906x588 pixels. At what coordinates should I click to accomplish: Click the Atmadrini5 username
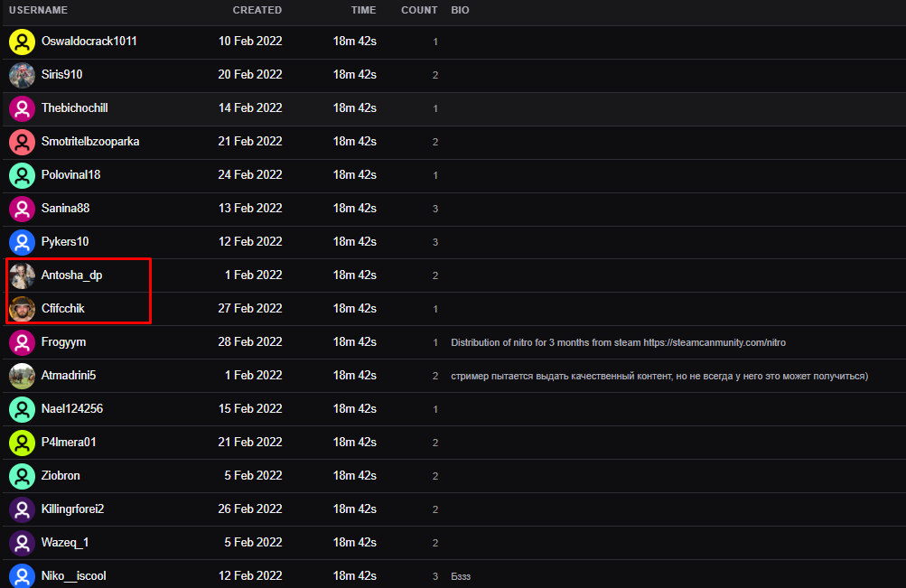click(x=69, y=376)
